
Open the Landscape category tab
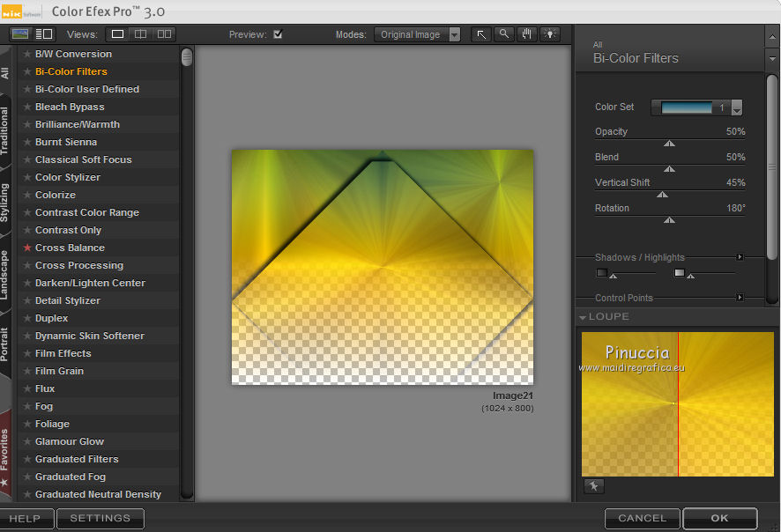5,275
